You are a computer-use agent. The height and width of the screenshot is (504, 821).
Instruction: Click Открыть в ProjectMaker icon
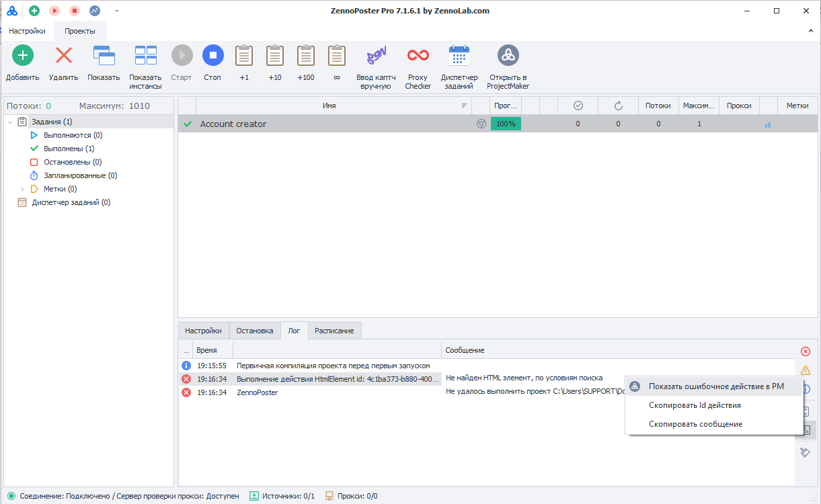508,56
